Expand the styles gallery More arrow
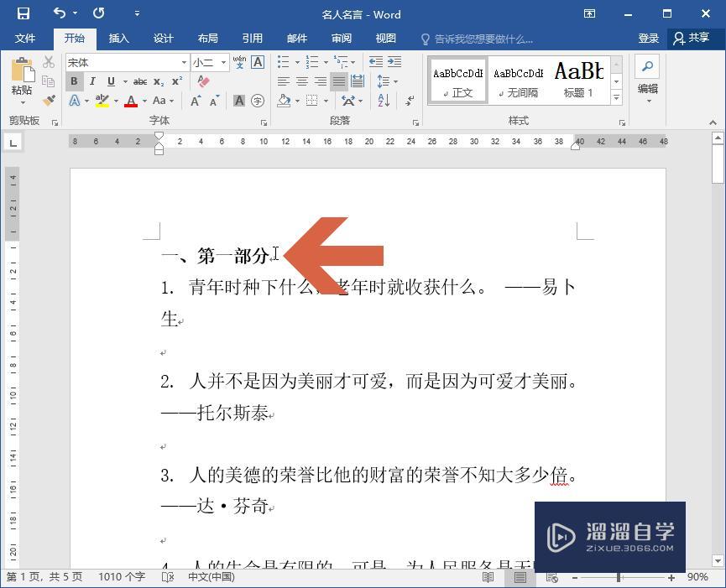The width and height of the screenshot is (726, 588). pos(617,97)
